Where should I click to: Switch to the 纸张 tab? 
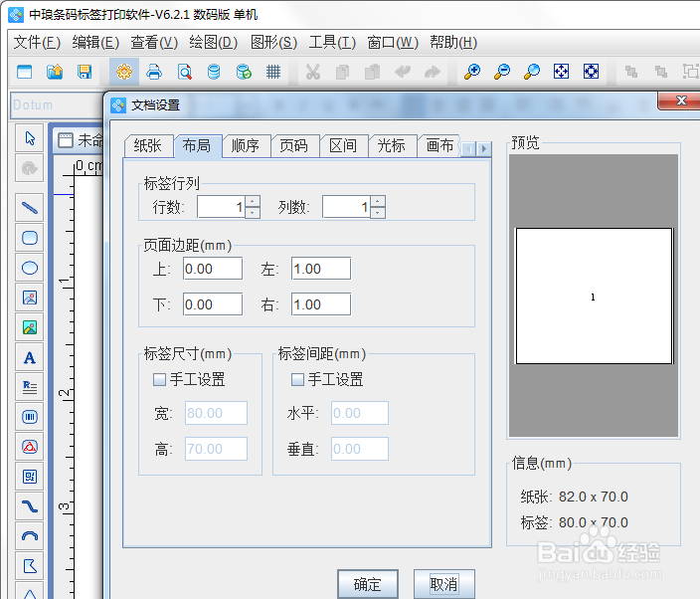click(148, 145)
